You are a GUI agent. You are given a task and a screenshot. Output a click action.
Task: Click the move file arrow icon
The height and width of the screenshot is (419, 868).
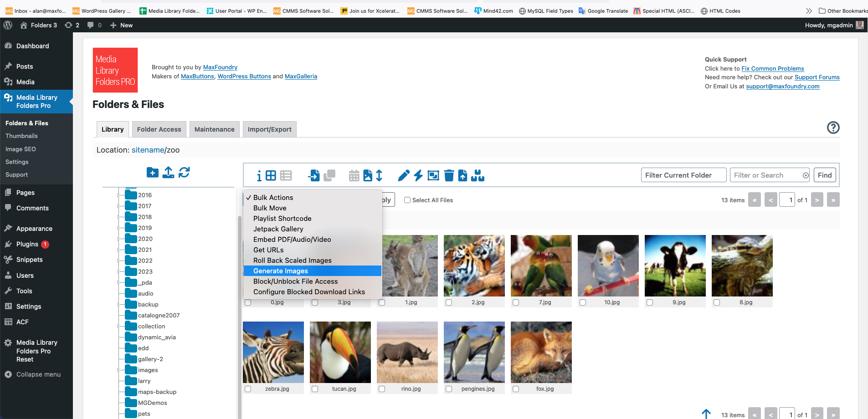coord(314,175)
